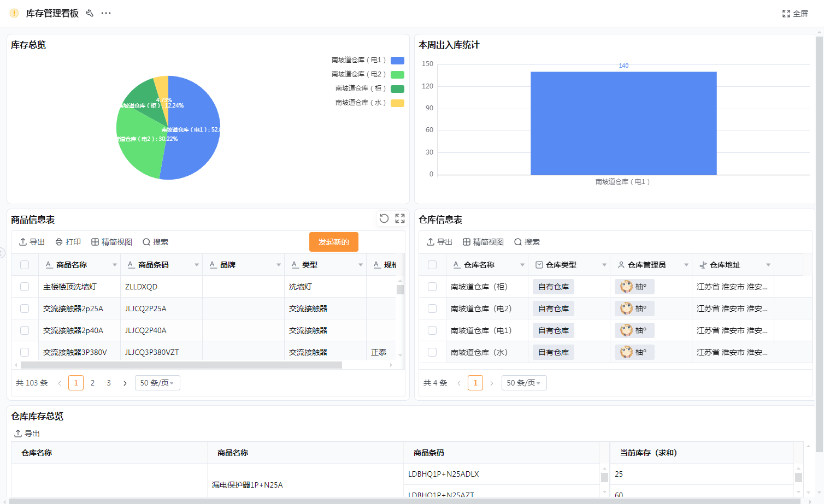
Task: Go to page 2 of product table
Action: click(92, 383)
